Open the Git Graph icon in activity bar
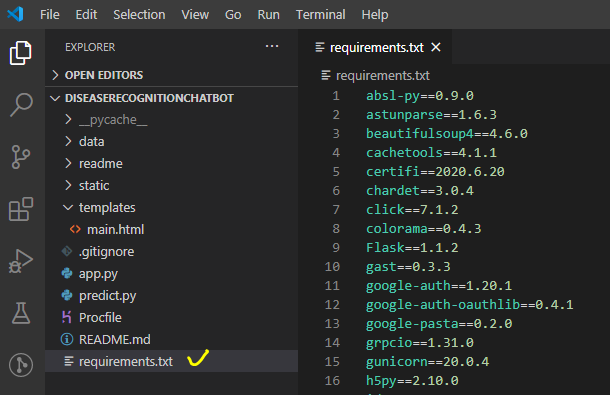Image resolution: width=610 pixels, height=395 pixels. click(x=21, y=365)
